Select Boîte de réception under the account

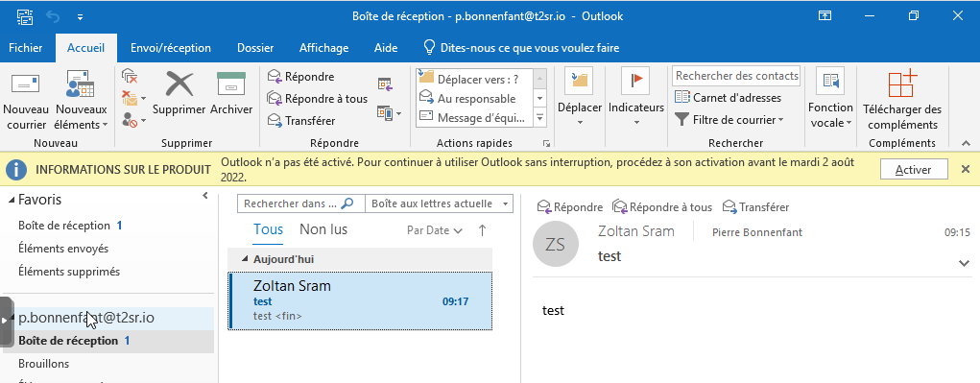108,341
